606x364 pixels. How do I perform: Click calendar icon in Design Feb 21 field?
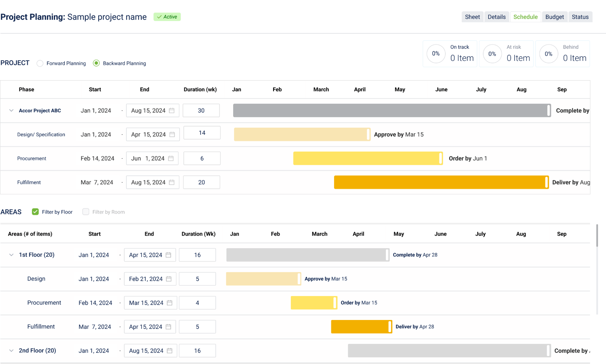click(169, 279)
